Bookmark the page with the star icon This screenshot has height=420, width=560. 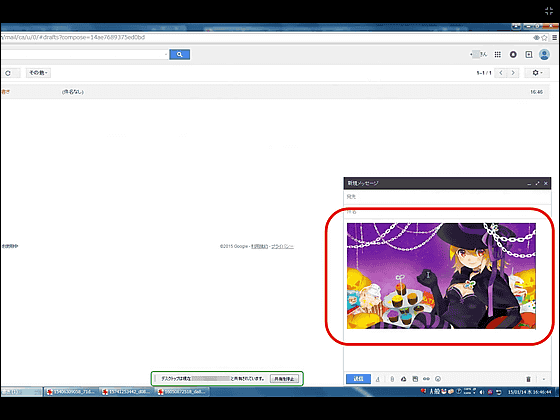[544, 38]
